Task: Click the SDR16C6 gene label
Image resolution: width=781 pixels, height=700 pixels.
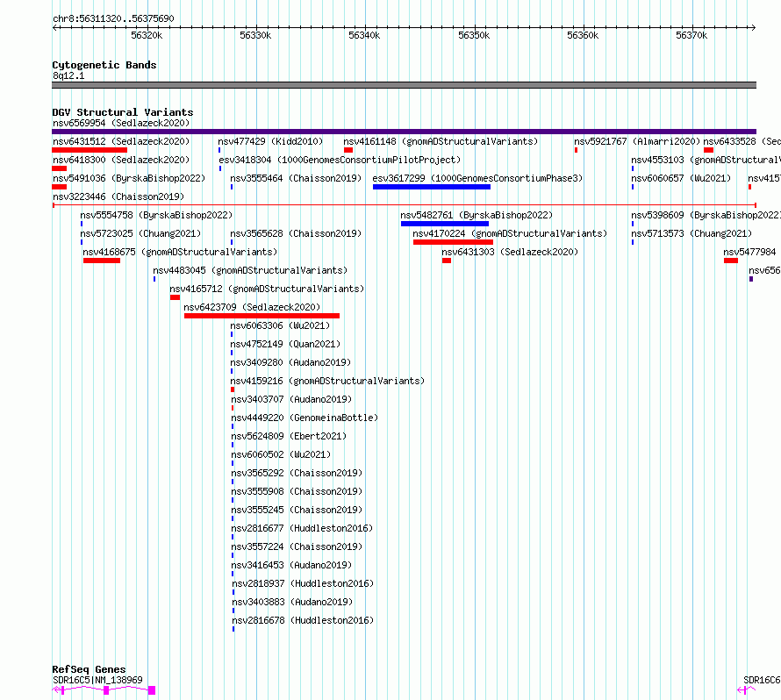Action: point(762,680)
